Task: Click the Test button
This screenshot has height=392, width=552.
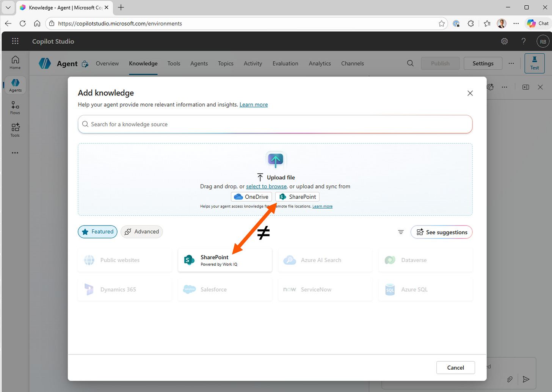Action: click(x=535, y=63)
